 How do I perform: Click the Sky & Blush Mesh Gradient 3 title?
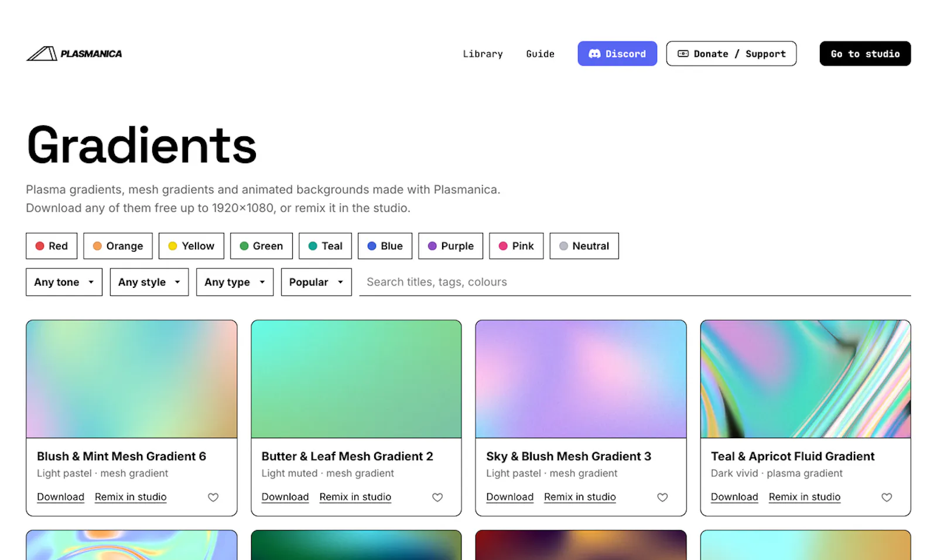[x=569, y=456]
